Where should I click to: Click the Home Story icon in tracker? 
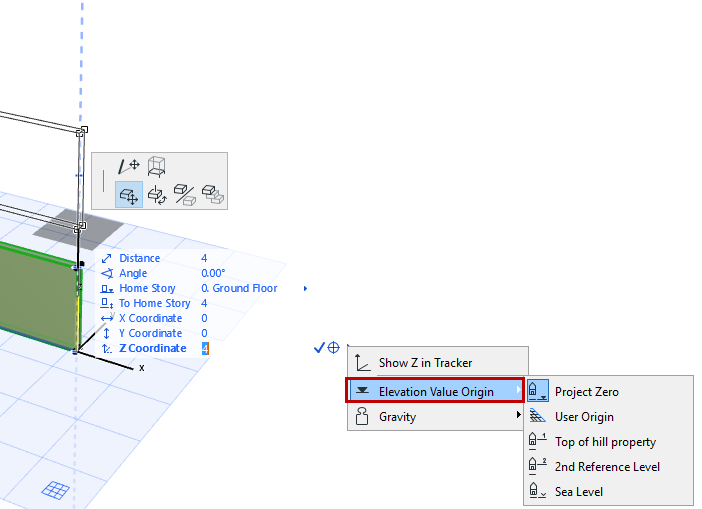pos(107,289)
